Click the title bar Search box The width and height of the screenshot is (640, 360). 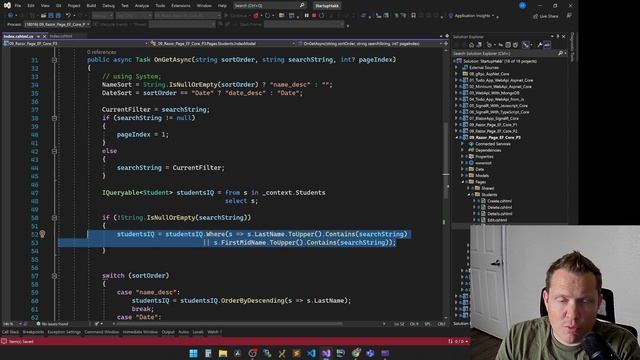(269, 5)
